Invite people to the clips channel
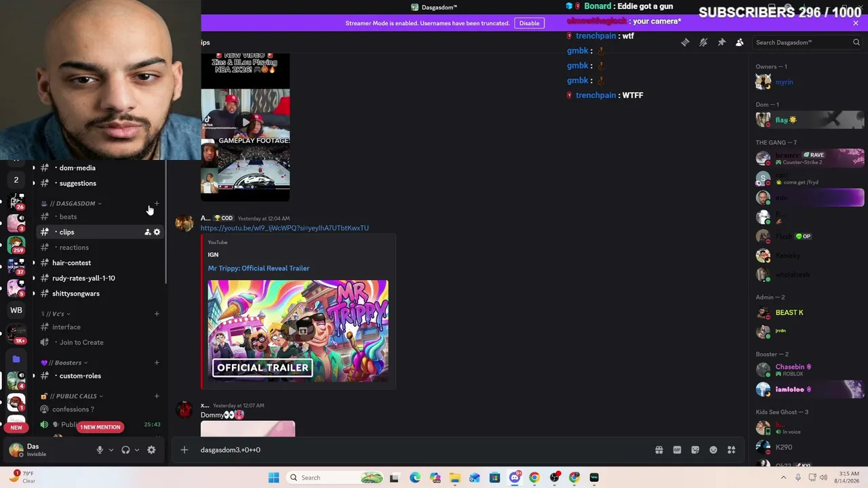868x488 pixels. [147, 232]
